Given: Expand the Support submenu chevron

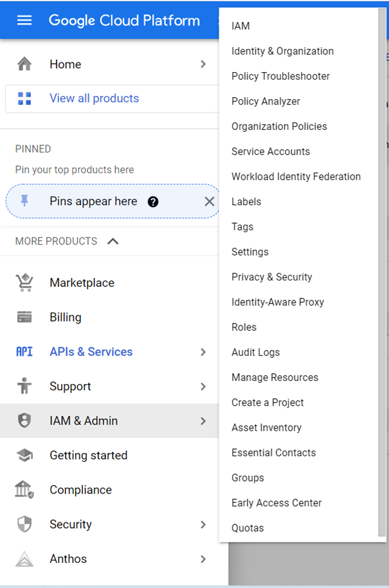Looking at the screenshot, I should [203, 387].
